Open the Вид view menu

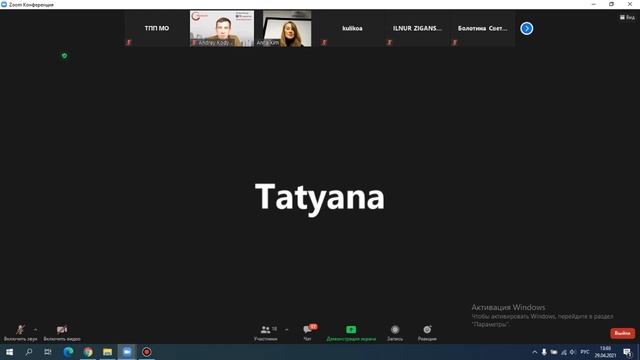tap(627, 17)
